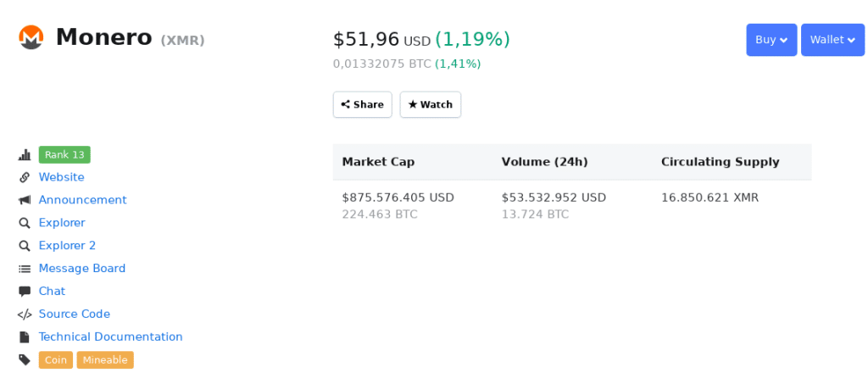The width and height of the screenshot is (868, 390).
Task: Click the list icon beside Message Board
Action: click(x=25, y=269)
